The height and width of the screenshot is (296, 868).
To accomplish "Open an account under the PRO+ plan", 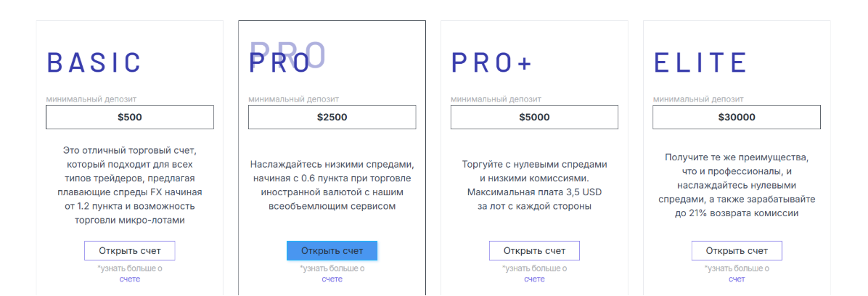I will coord(534,251).
